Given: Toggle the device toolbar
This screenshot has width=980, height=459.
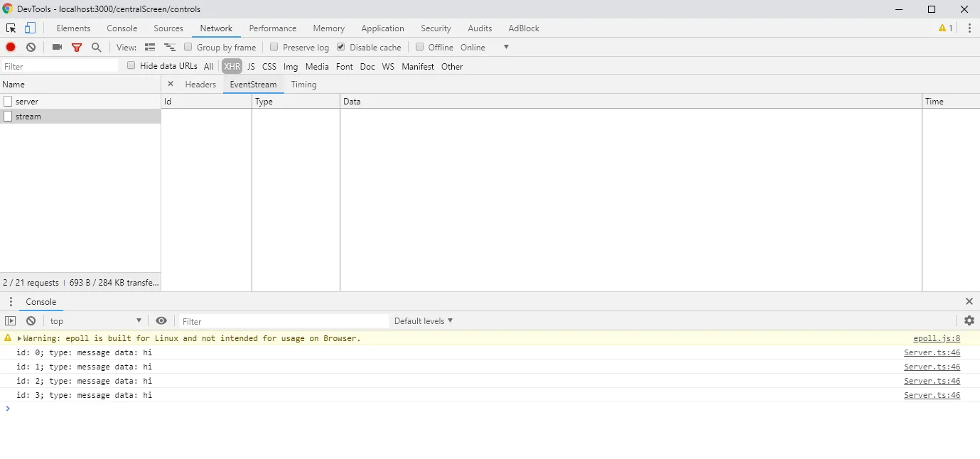Looking at the screenshot, I should click(x=28, y=27).
